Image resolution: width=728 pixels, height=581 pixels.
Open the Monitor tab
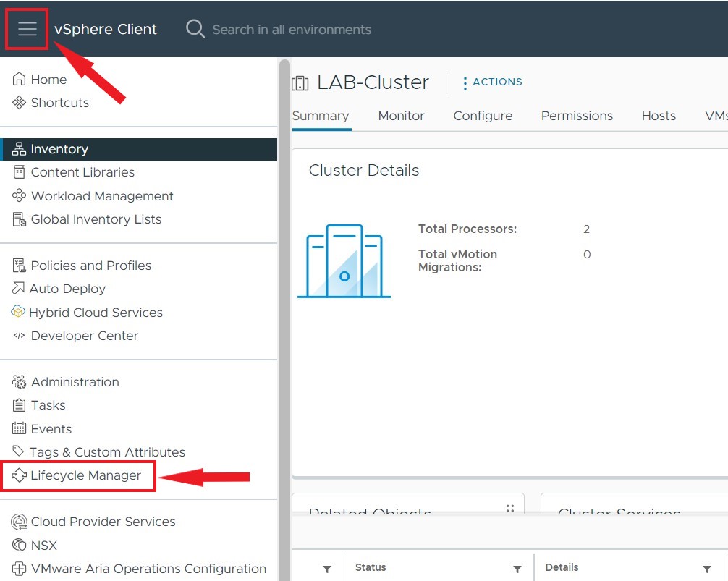[x=401, y=116]
